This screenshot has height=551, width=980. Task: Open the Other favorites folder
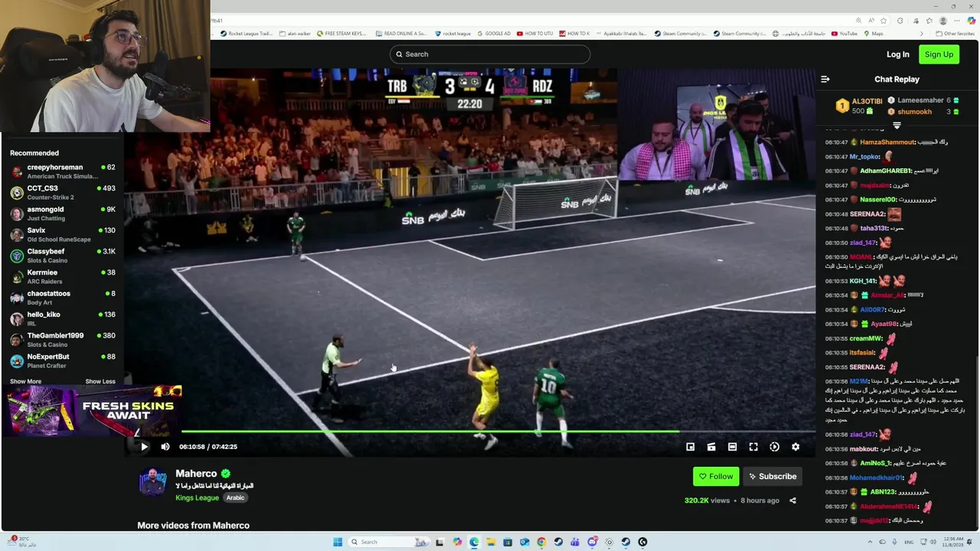(955, 34)
